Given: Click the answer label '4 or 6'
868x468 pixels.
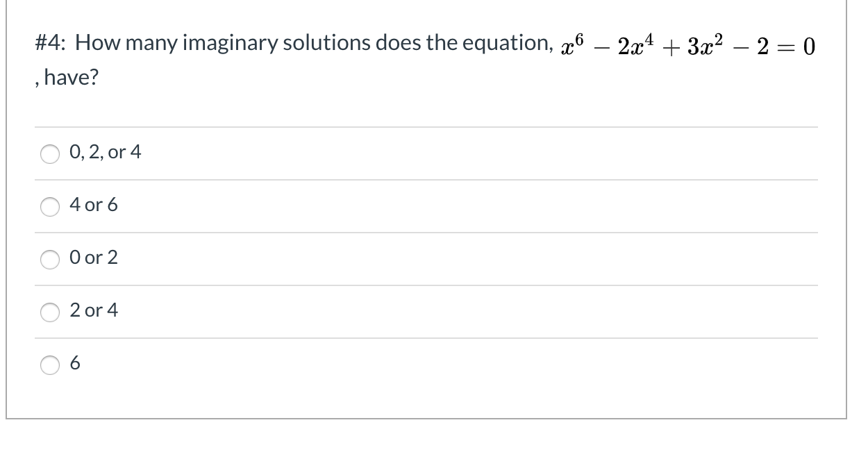Looking at the screenshot, I should click(x=94, y=205).
